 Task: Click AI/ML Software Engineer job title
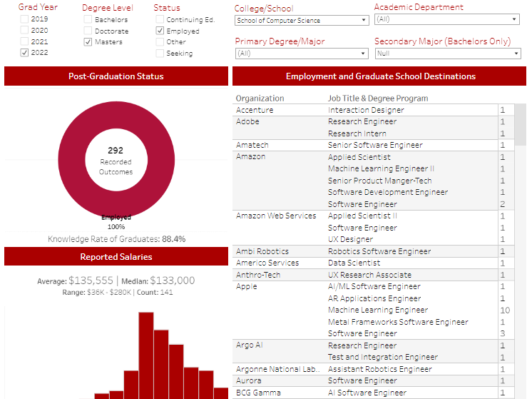[x=374, y=287]
